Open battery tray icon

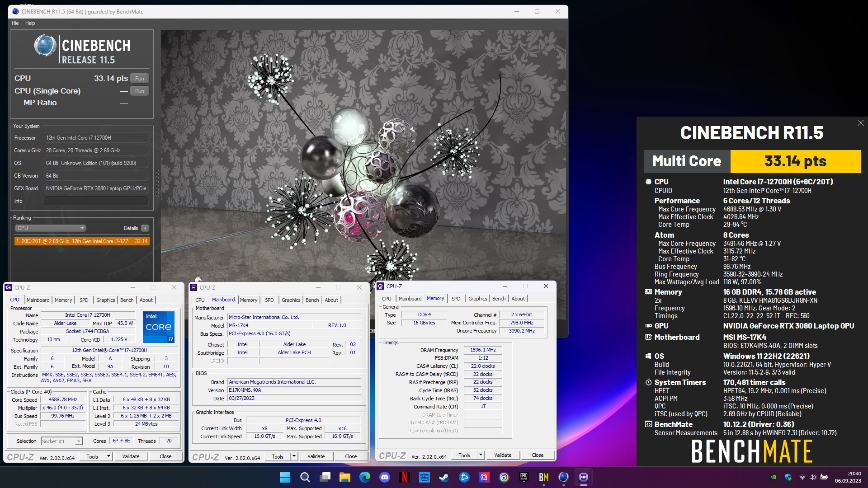824,477
